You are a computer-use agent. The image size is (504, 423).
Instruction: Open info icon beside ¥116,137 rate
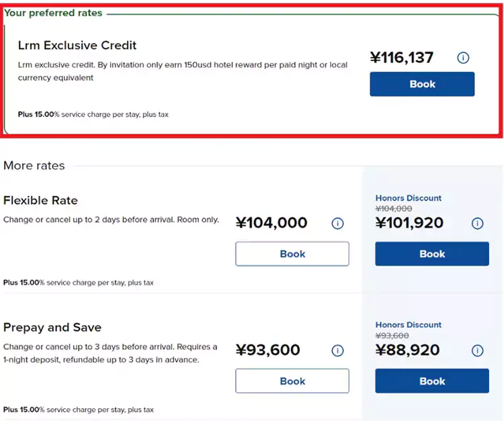(x=463, y=58)
